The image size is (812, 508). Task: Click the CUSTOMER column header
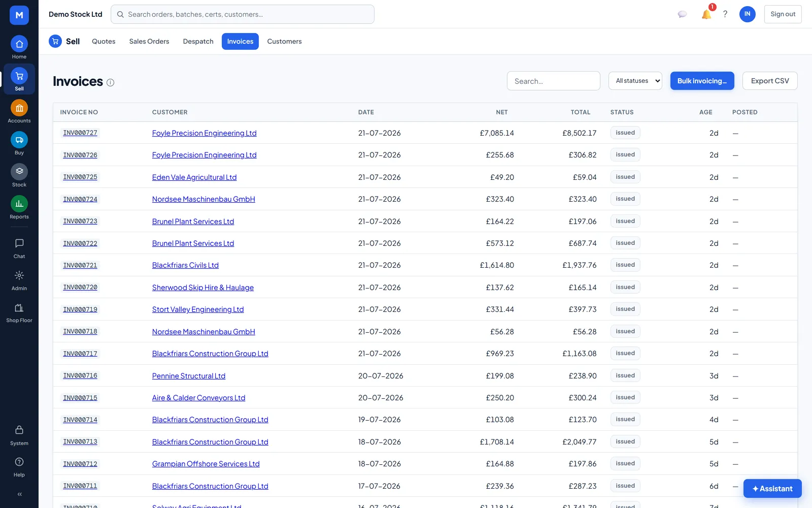[170, 112]
